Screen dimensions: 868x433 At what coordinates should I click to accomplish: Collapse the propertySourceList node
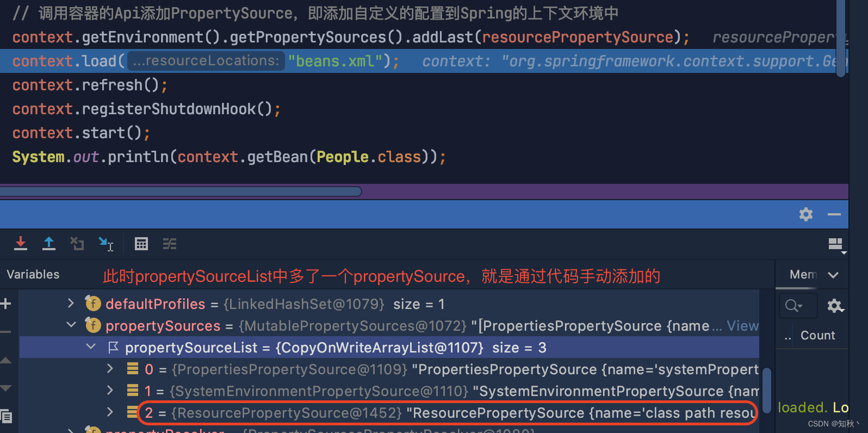(91, 347)
